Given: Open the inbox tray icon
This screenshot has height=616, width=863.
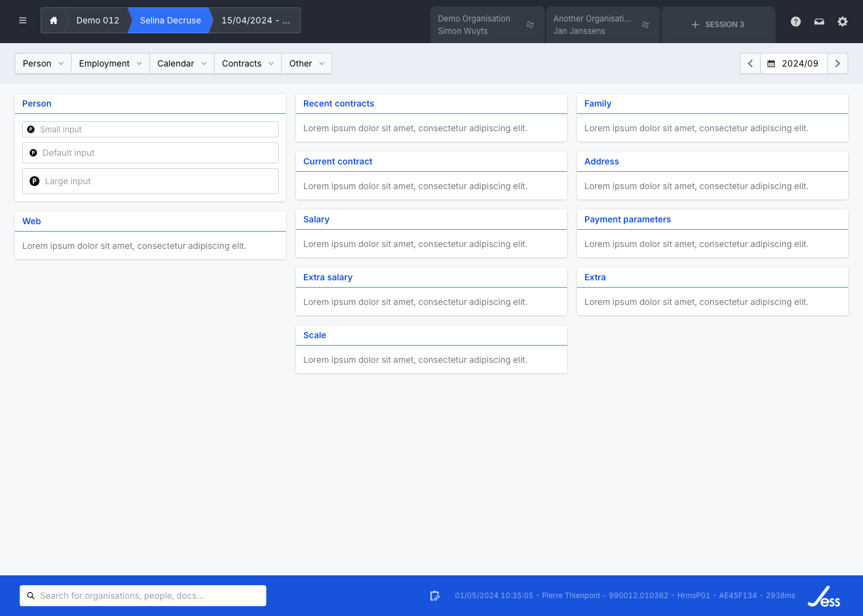Looking at the screenshot, I should click(x=819, y=22).
